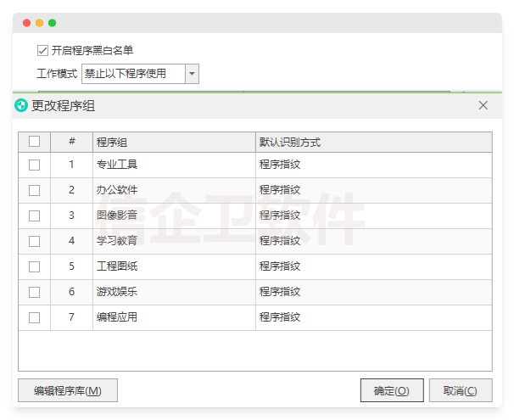Check the box for 办公软件 row
The height and width of the screenshot is (420, 514).
pyautogui.click(x=34, y=190)
